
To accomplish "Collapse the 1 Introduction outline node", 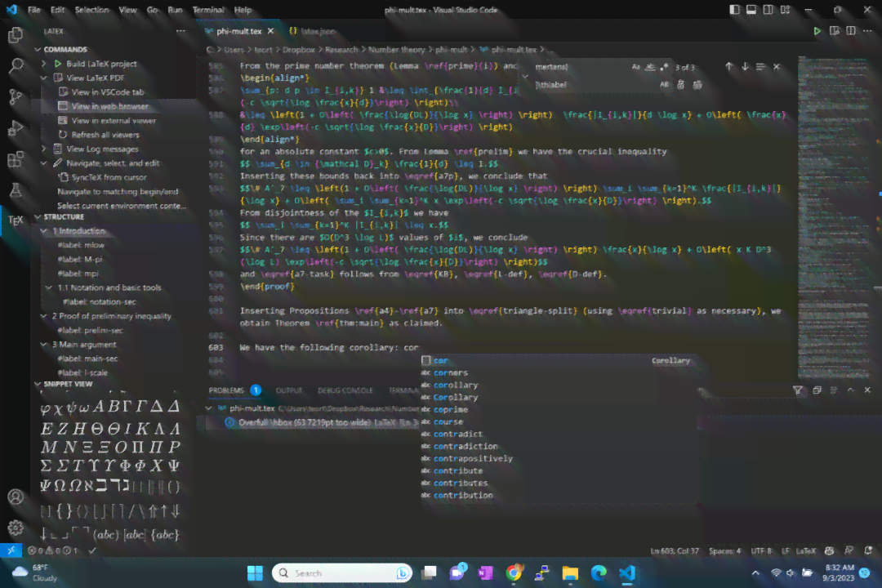I will click(44, 230).
